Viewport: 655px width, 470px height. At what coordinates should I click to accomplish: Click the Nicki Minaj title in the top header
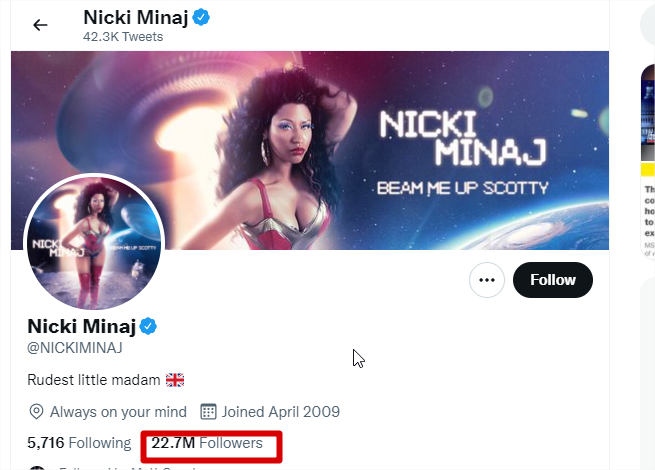(135, 18)
